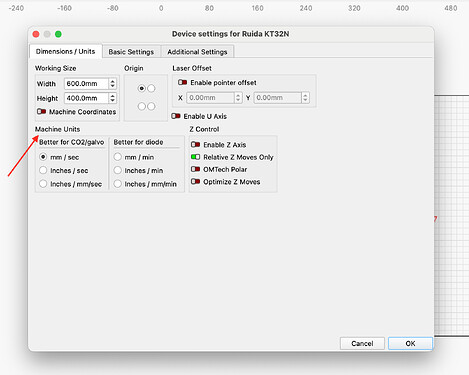Image resolution: width=469 pixels, height=375 pixels.
Task: Enable Z Axis toggle switch
Action: [x=195, y=144]
